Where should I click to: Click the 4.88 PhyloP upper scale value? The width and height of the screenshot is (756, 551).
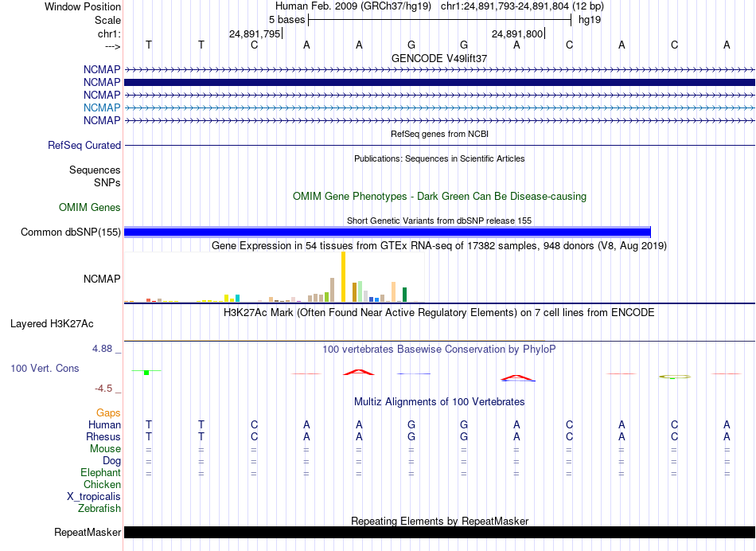click(x=102, y=348)
